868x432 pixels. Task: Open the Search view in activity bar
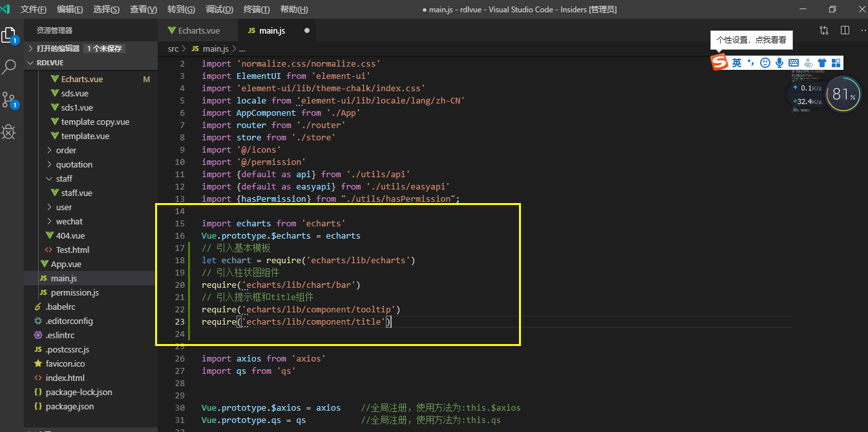click(9, 66)
